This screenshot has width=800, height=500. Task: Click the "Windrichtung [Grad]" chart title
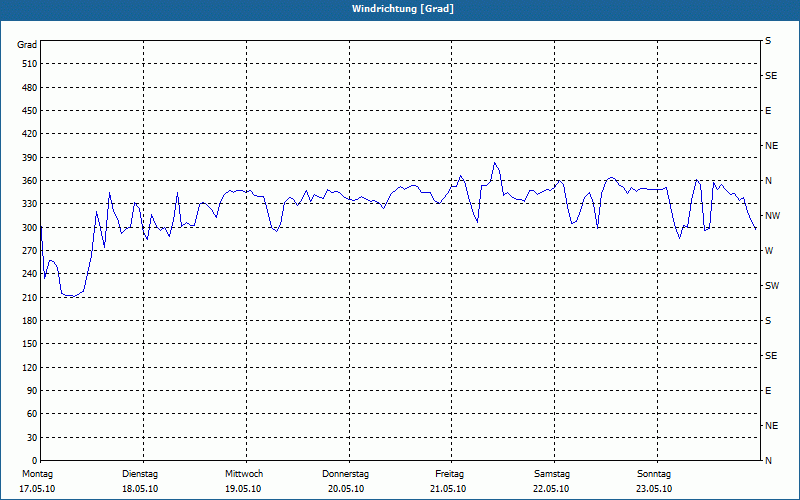pos(403,9)
